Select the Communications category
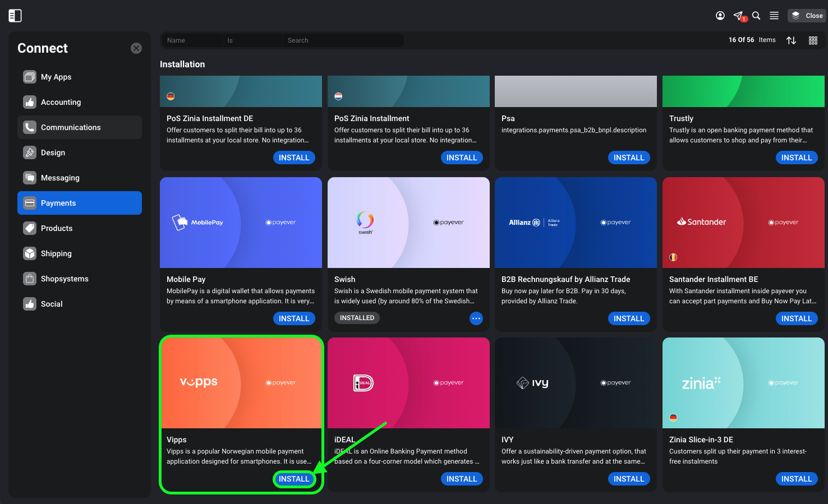828x504 pixels. tap(80, 127)
